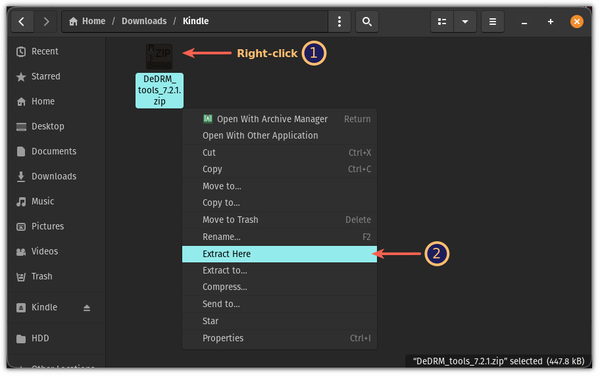Expand the view options dropdown arrow

(465, 21)
